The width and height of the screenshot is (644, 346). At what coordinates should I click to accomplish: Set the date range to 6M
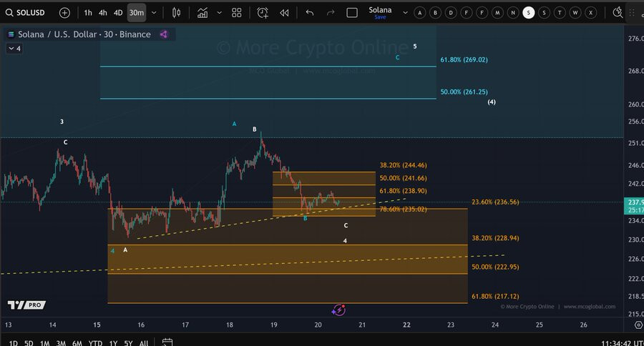77,342
